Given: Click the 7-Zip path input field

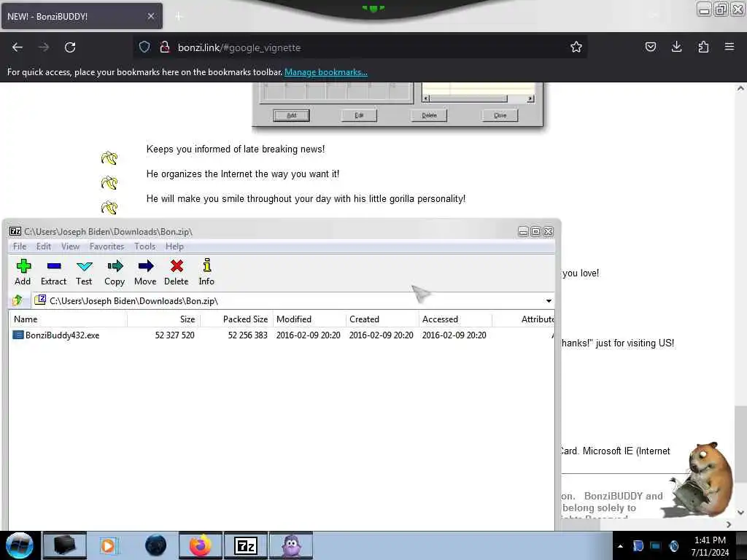Looking at the screenshot, I should [286, 301].
